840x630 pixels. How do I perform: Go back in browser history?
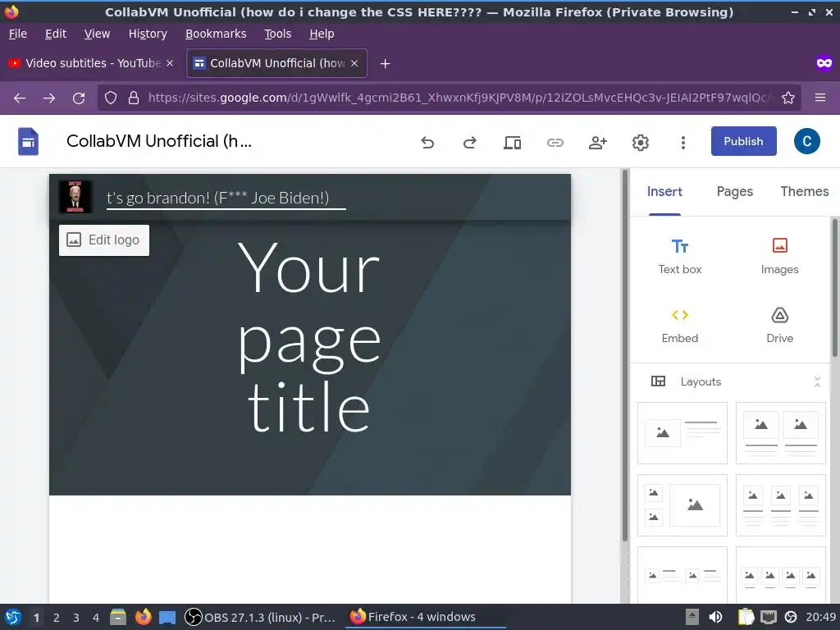20,98
